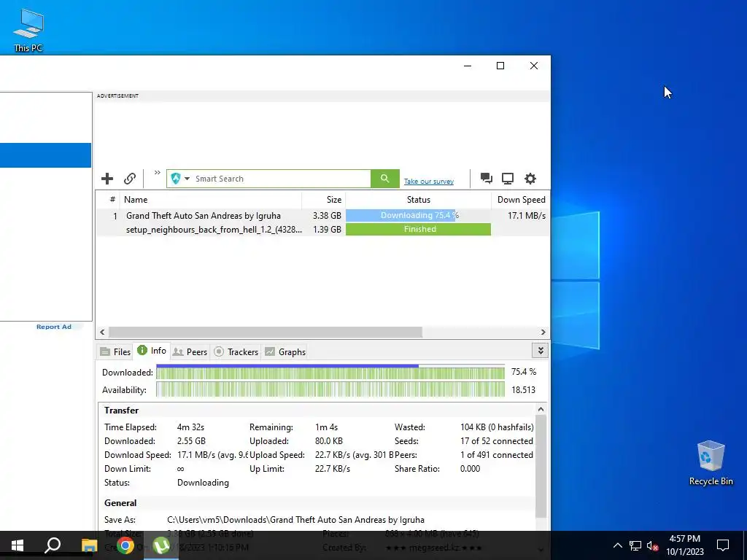This screenshot has height=560, width=747.
Task: Open the Windows Start menu
Action: pos(18,545)
